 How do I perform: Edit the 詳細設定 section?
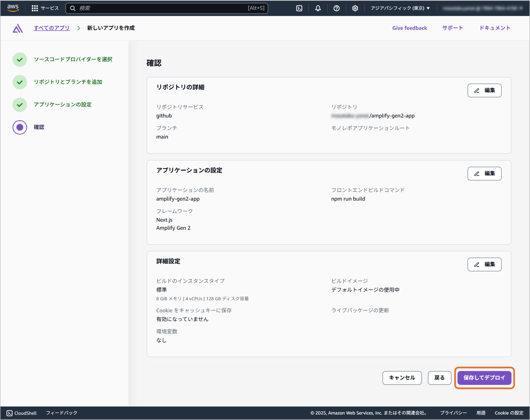click(484, 264)
